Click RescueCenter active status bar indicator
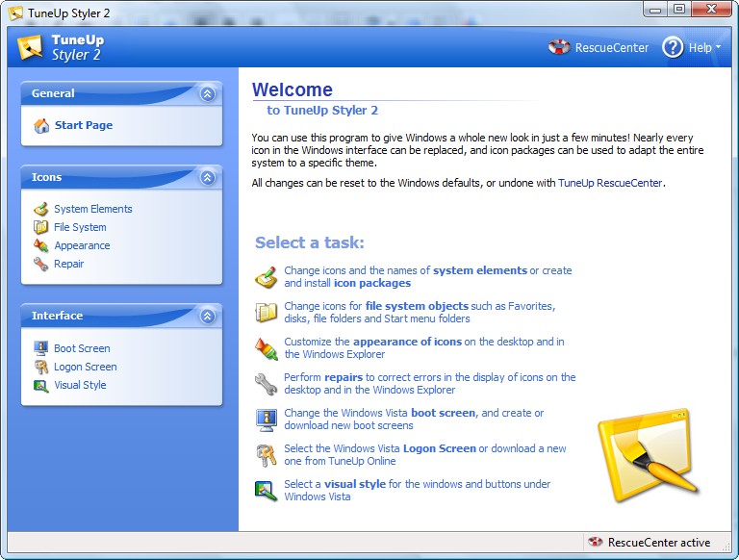Image resolution: width=739 pixels, height=560 pixels. [658, 543]
